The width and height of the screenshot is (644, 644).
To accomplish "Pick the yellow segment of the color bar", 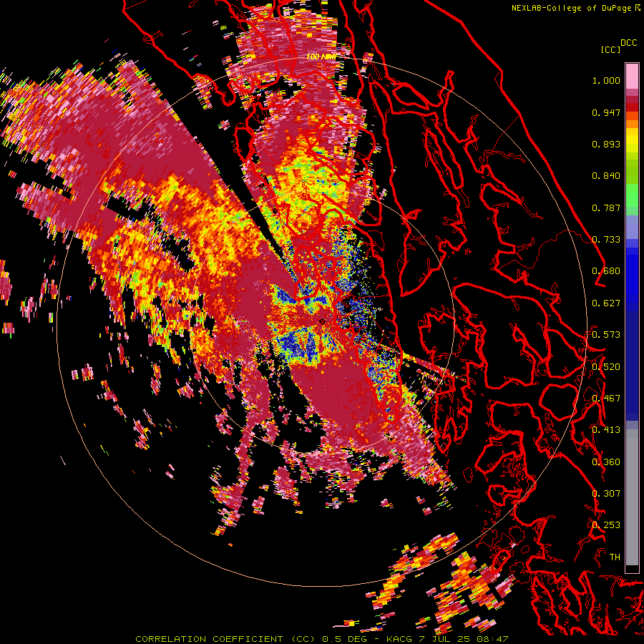I will tap(632, 141).
